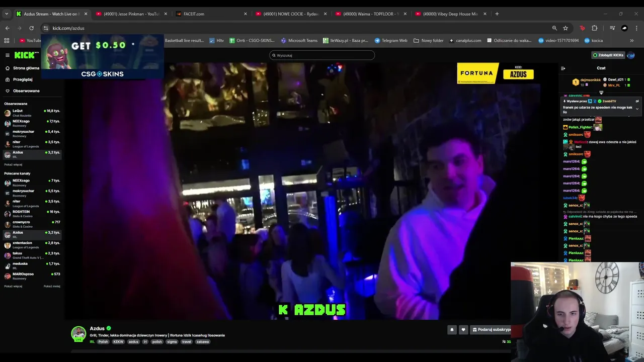Click Mrx_PL on gift leaderboard

point(614,85)
